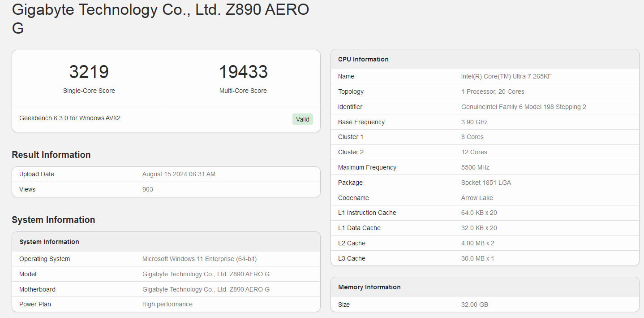This screenshot has height=318, width=644.
Task: Click the "L3 Cache" row label
Action: pos(352,258)
